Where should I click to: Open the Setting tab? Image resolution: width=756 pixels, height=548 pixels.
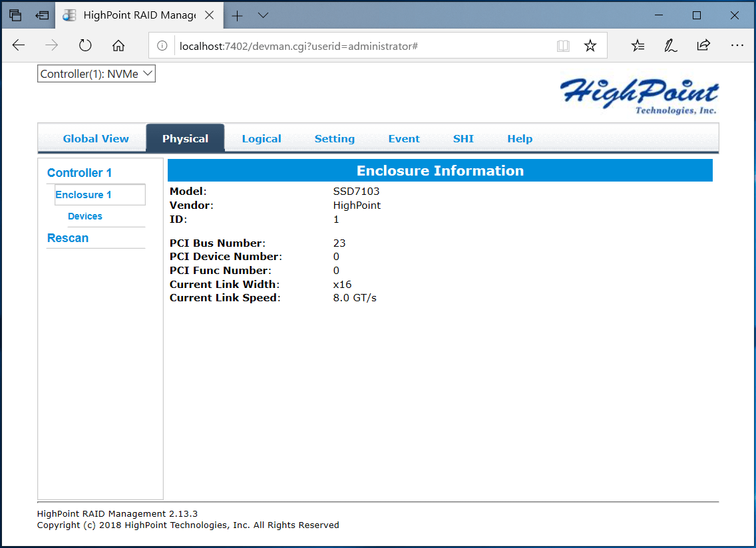[x=334, y=139]
